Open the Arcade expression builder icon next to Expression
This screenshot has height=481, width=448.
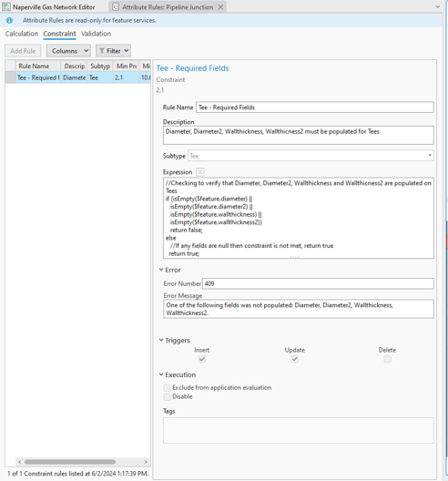coord(200,172)
